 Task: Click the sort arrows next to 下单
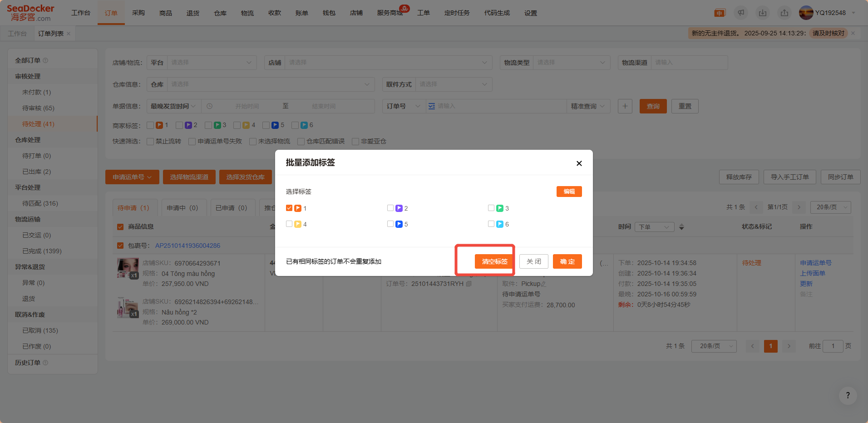tap(681, 227)
